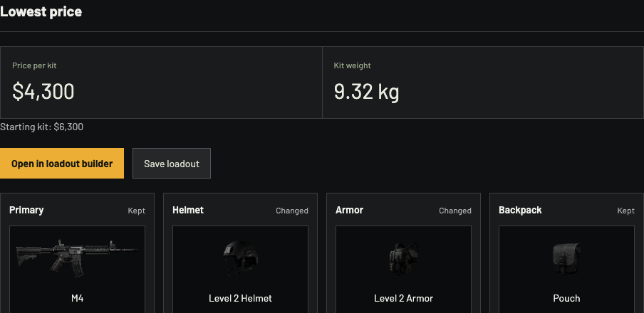This screenshot has width=644, height=313.
Task: Save the current loadout
Action: 172,164
